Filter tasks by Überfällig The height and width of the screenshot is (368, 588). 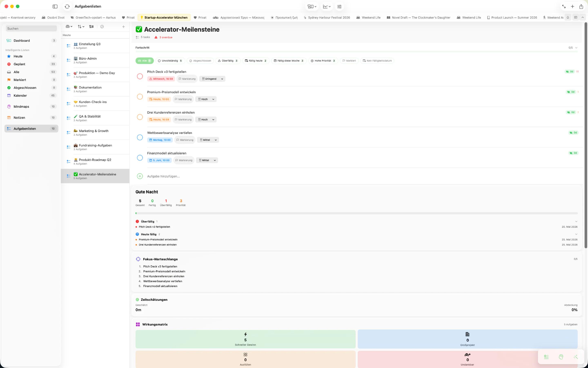click(x=228, y=61)
